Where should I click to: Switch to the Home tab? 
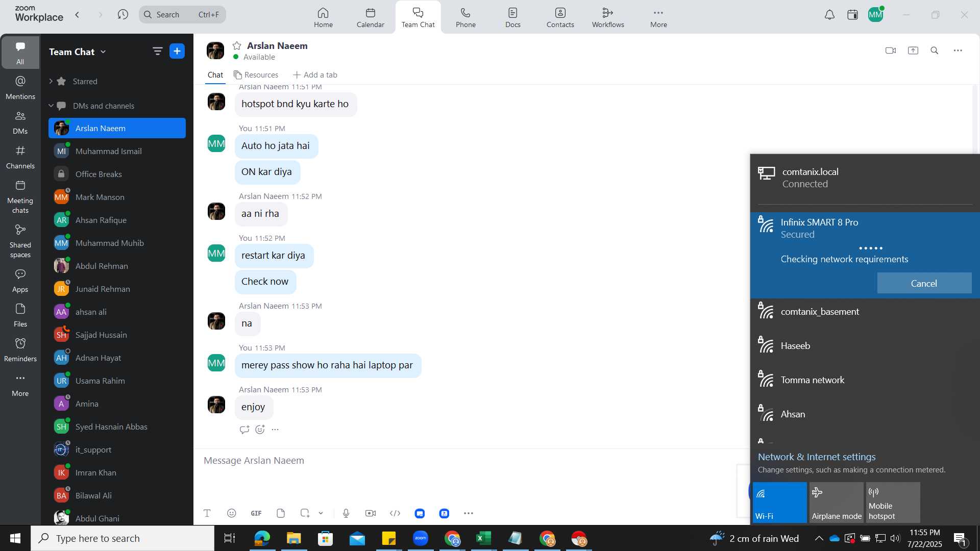tap(323, 17)
